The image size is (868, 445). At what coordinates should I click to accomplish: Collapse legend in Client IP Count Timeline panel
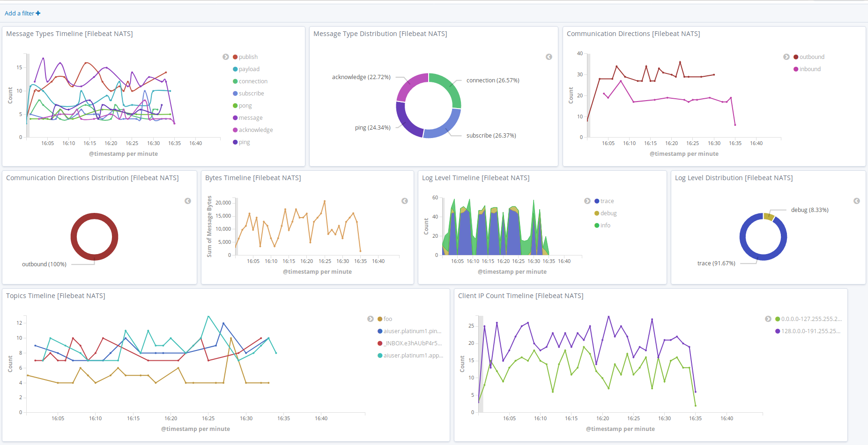768,319
